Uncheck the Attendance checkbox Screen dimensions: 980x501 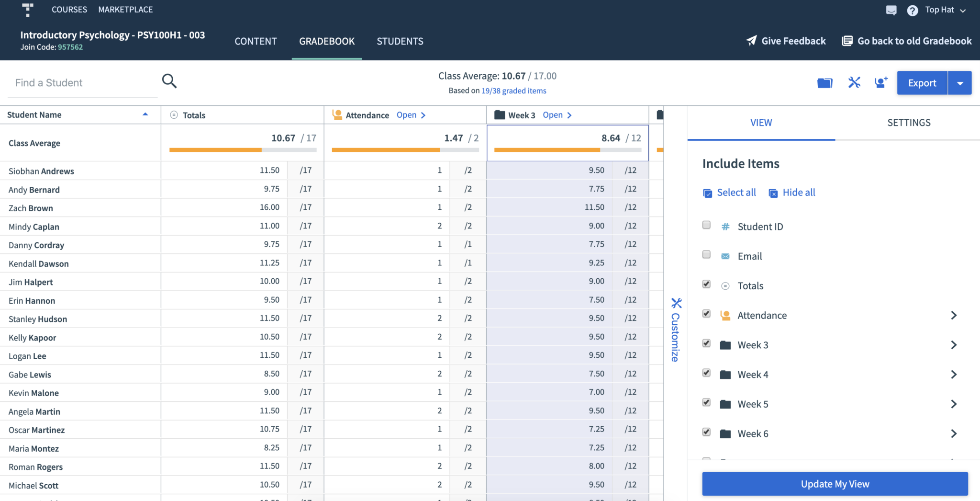pyautogui.click(x=706, y=314)
